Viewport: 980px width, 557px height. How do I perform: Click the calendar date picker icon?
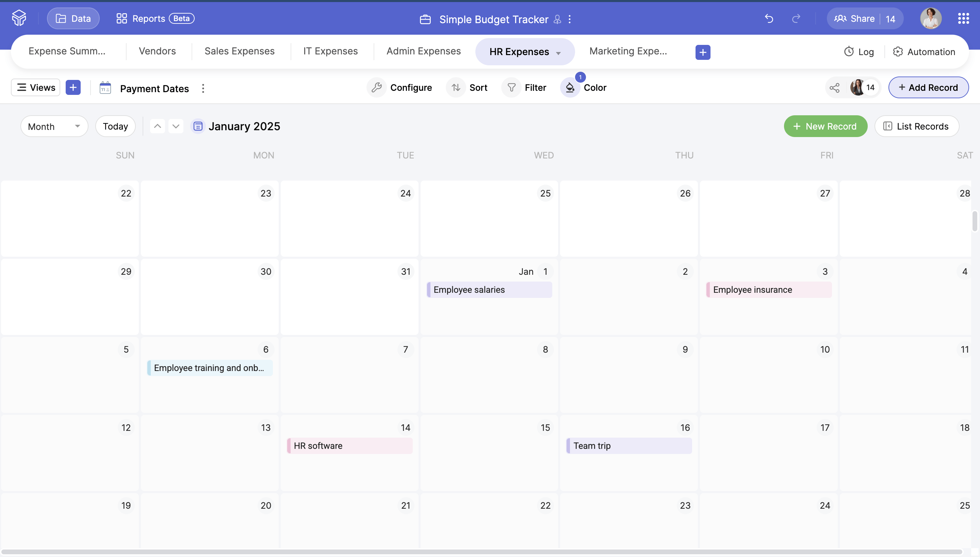[197, 126]
